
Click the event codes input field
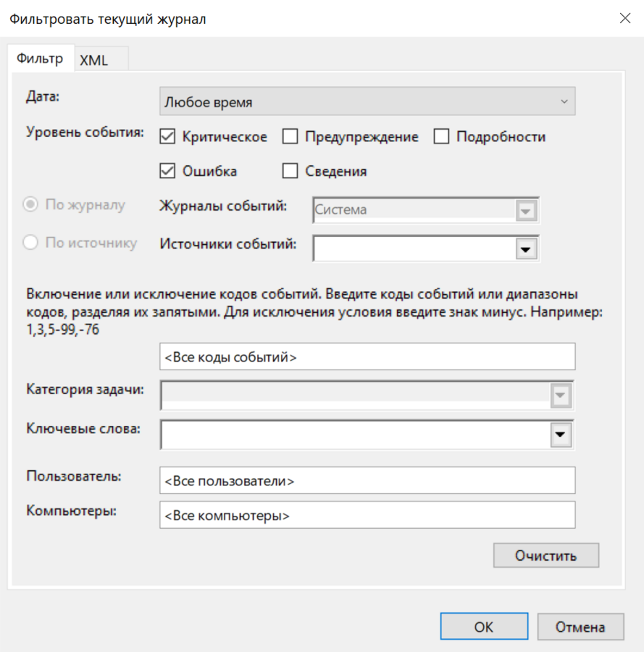(367, 357)
